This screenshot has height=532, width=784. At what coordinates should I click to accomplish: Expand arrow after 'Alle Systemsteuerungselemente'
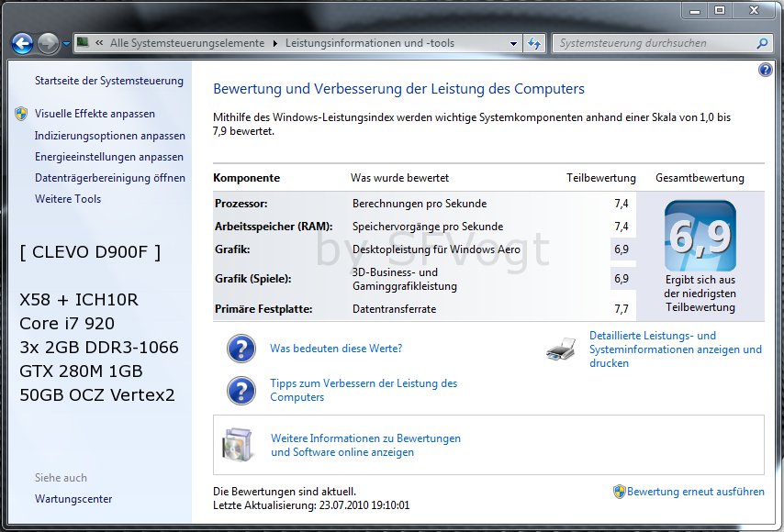pyautogui.click(x=275, y=43)
